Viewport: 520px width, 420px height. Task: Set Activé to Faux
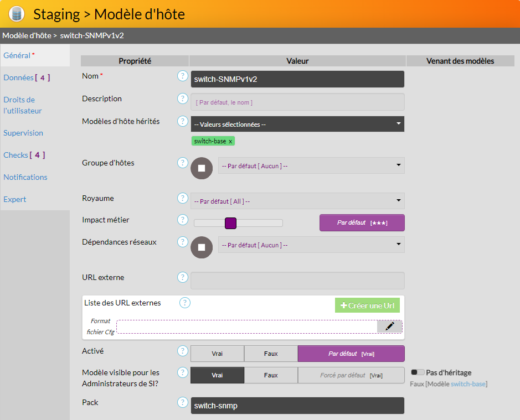click(x=271, y=354)
